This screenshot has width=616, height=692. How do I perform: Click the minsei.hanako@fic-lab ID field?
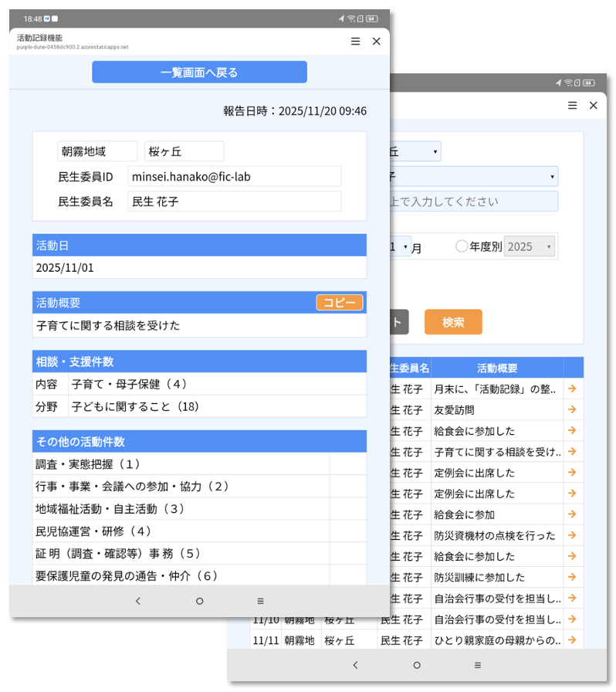(235, 177)
